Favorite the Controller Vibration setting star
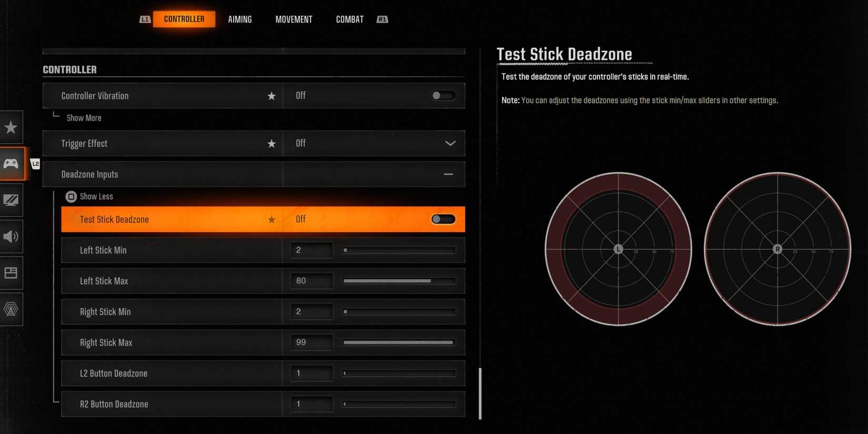 pos(271,96)
